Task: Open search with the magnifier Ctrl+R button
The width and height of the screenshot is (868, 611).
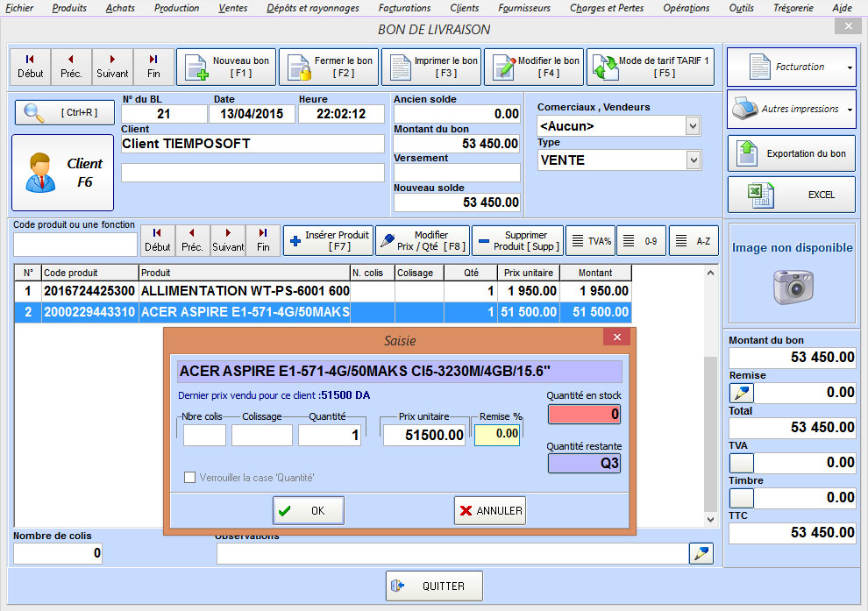Action: tap(65, 113)
